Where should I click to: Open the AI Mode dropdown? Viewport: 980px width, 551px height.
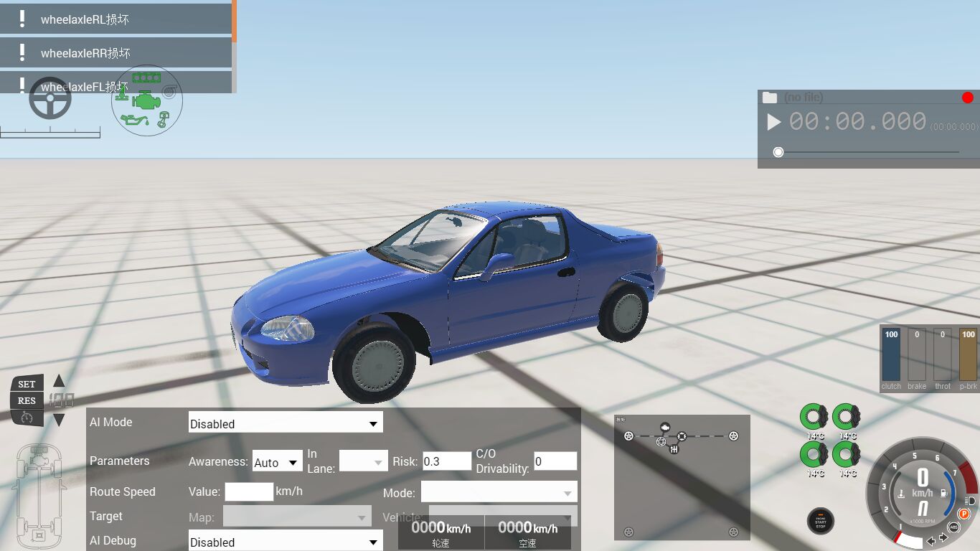(286, 423)
